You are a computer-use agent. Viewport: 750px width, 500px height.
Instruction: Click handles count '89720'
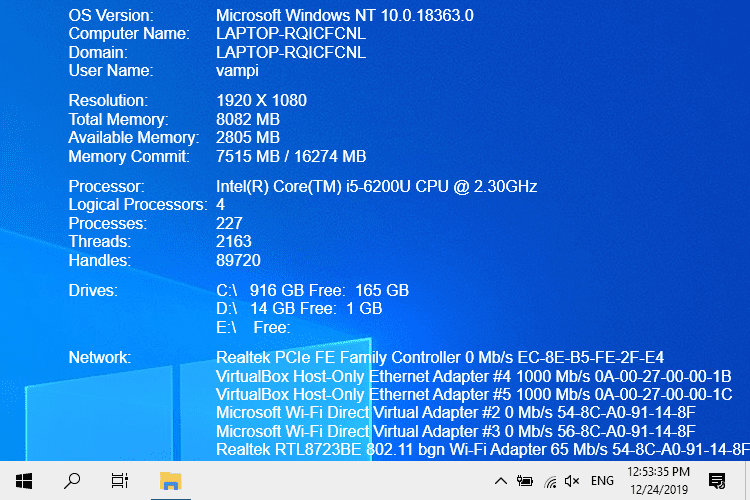[238, 260]
